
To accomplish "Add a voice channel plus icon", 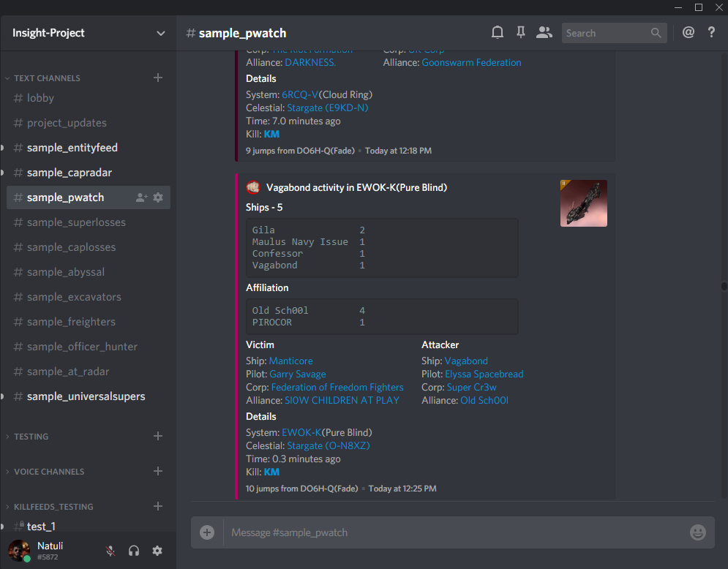I will [x=158, y=471].
